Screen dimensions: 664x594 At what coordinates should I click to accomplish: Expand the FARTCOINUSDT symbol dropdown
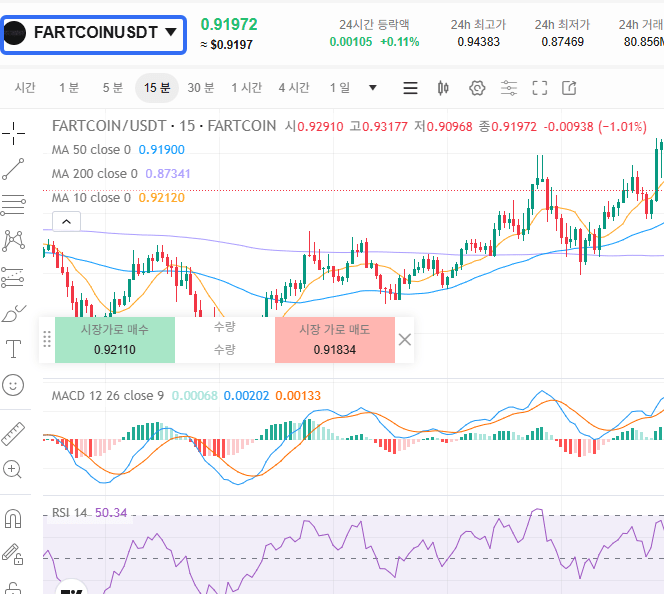(171, 32)
